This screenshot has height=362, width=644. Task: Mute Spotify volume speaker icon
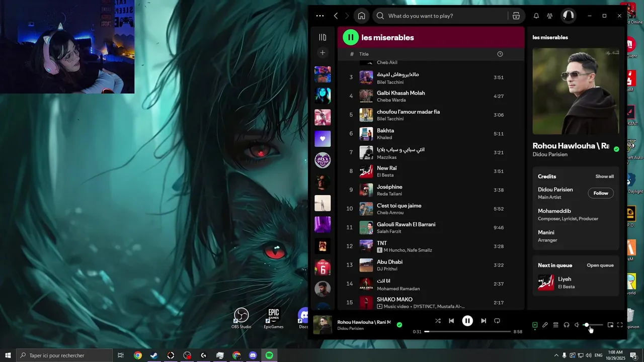point(577,325)
